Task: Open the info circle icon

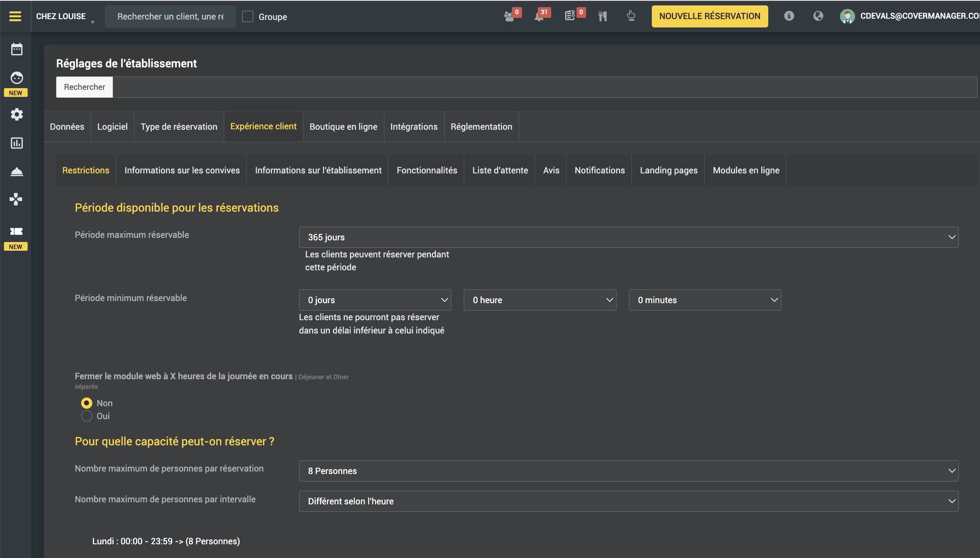Action: pos(789,16)
